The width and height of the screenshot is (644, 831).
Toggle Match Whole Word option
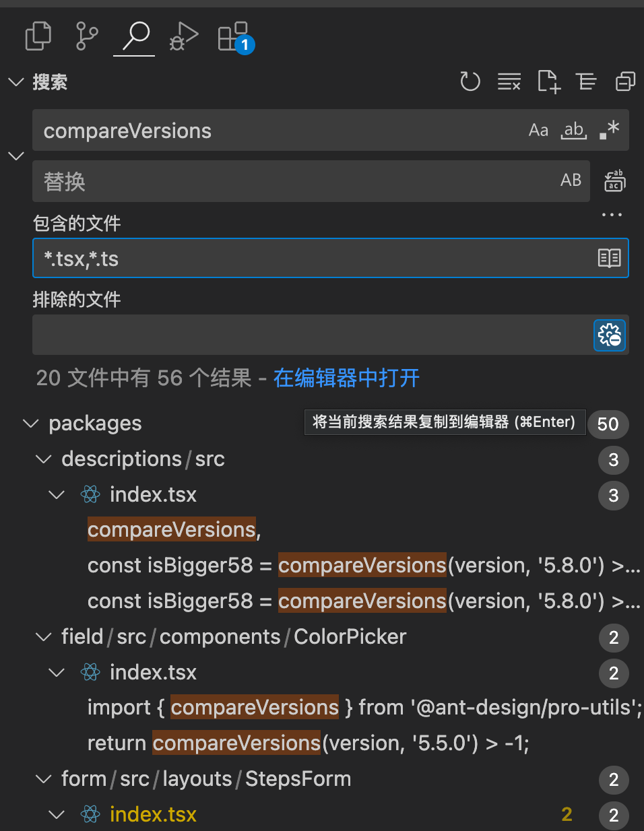click(x=573, y=130)
